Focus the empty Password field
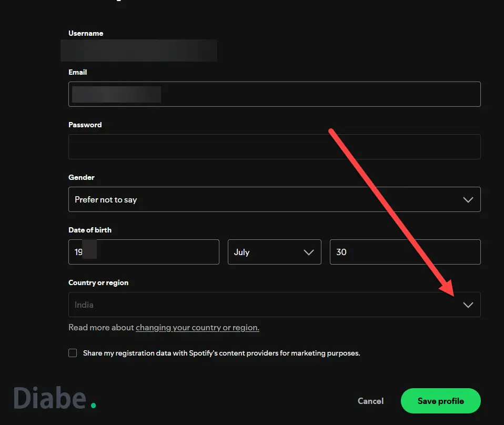Screen dimensions: 504x425 tap(274, 147)
